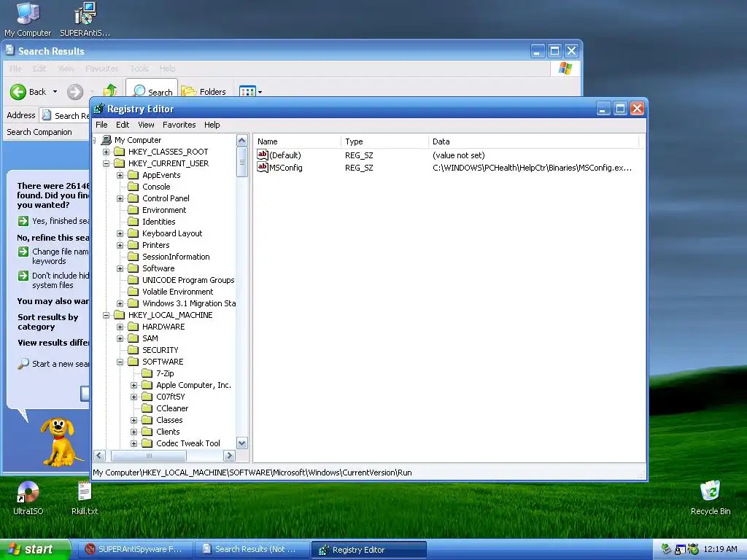
Task: Open Rkill.txt file on desktop
Action: (x=85, y=498)
